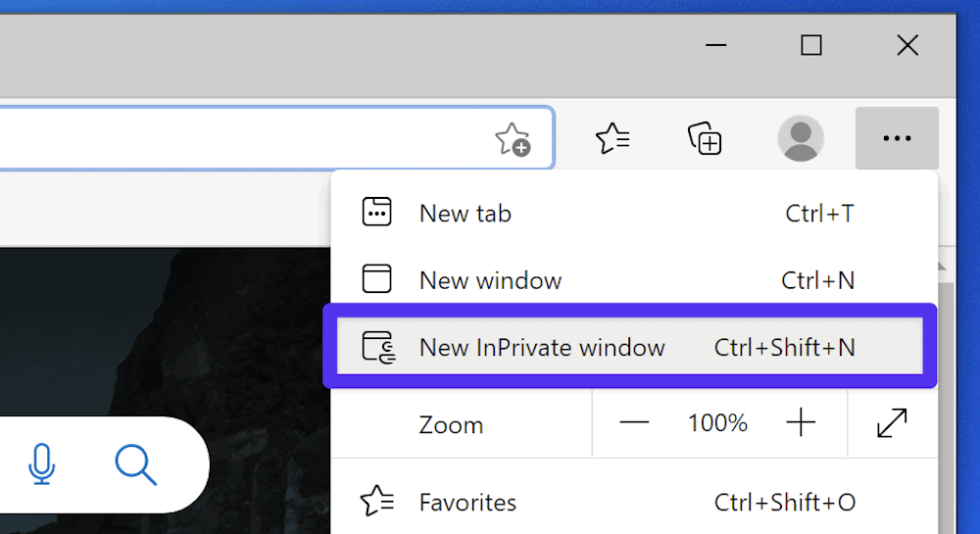Maximize the browser window
The width and height of the screenshot is (980, 534).
click(x=811, y=45)
